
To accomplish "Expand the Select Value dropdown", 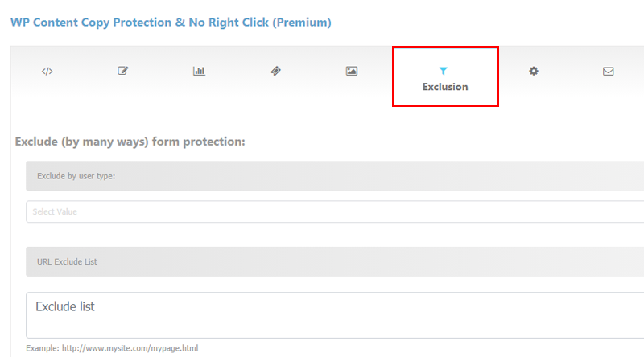I will [335, 211].
